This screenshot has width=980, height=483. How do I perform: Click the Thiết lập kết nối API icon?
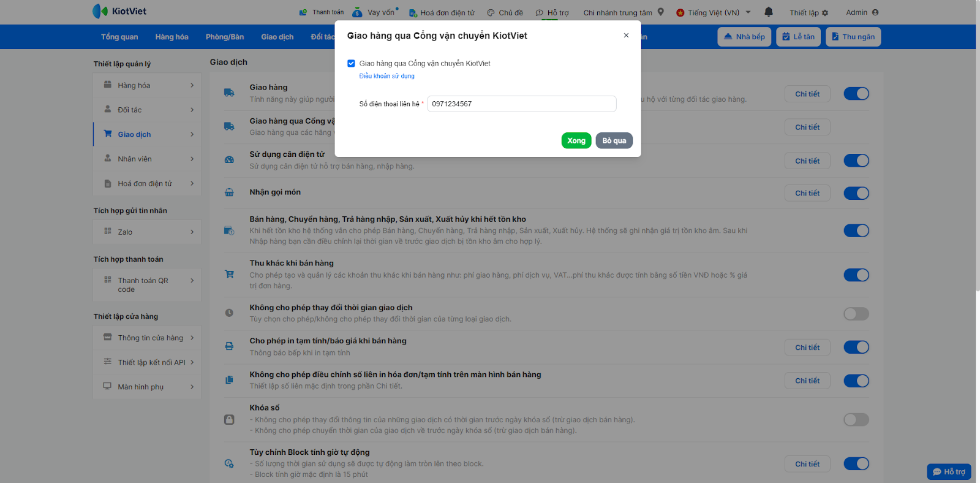point(108,362)
